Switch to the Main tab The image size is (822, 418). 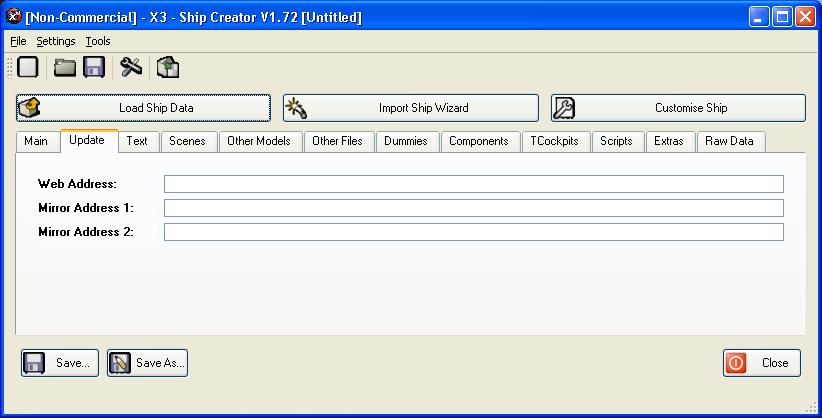pos(36,141)
